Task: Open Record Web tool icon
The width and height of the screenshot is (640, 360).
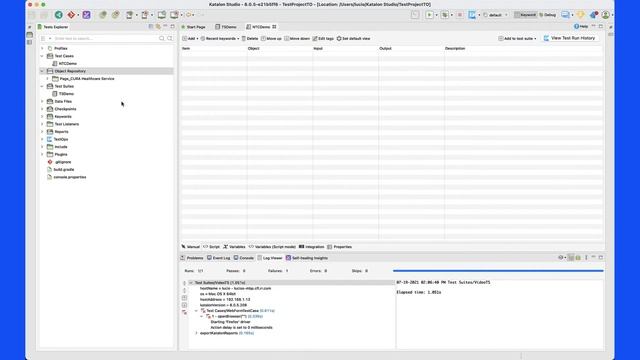Action: point(116,15)
